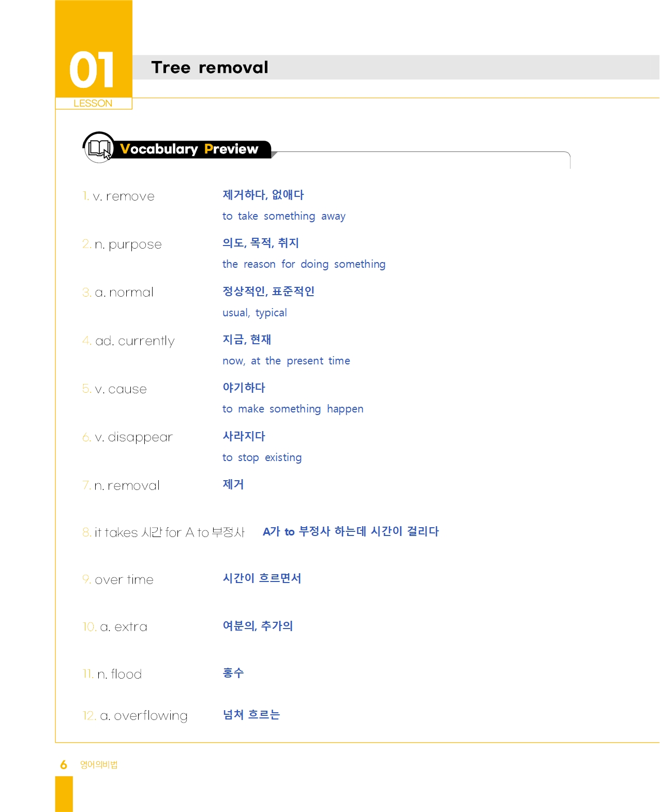Select the word '11. n. flood'
The image size is (660, 812).
click(x=112, y=675)
